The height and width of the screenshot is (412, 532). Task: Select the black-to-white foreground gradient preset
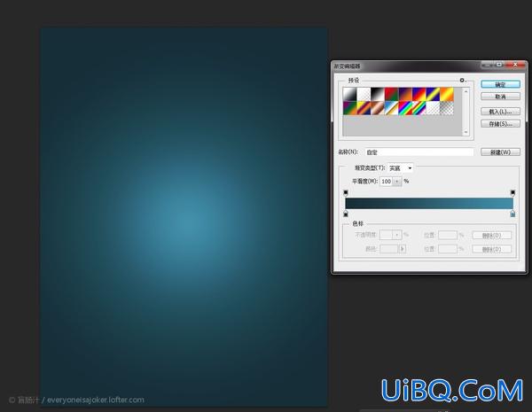click(x=350, y=94)
